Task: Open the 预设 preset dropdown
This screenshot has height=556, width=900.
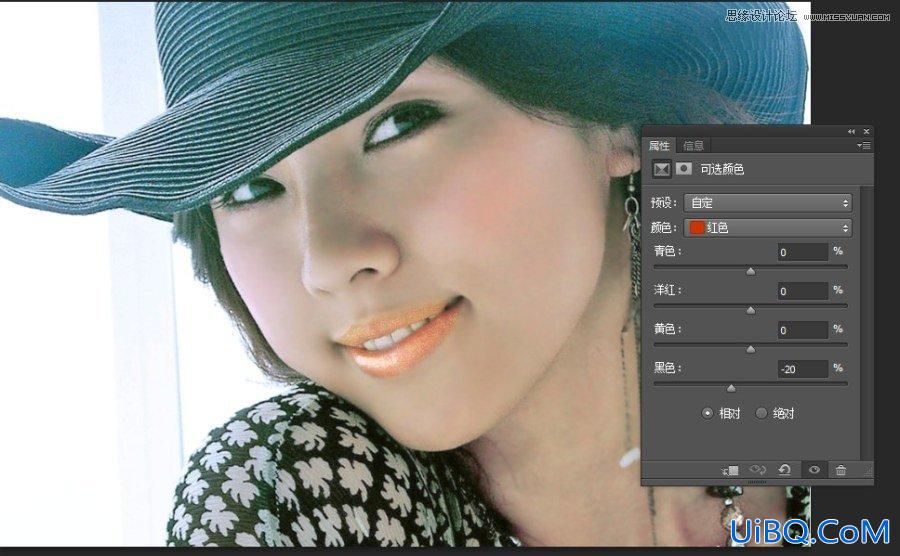Action: (x=768, y=203)
